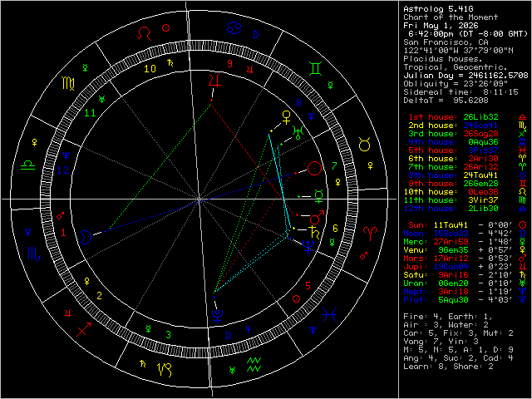532x399 pixels.
Task: Select the blue Pisces sign glyph on outer ring
Action: [329, 315]
